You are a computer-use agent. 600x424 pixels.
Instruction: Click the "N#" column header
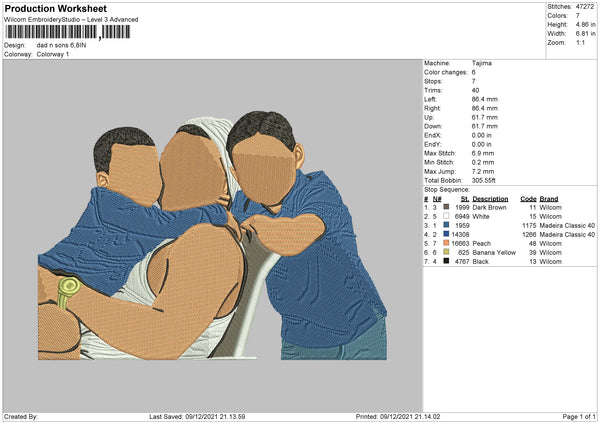pos(437,199)
